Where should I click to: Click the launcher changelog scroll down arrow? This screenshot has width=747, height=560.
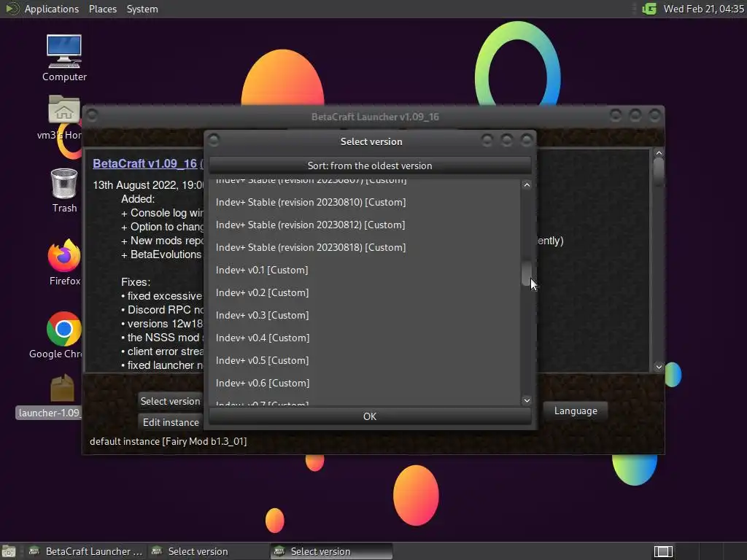(659, 367)
